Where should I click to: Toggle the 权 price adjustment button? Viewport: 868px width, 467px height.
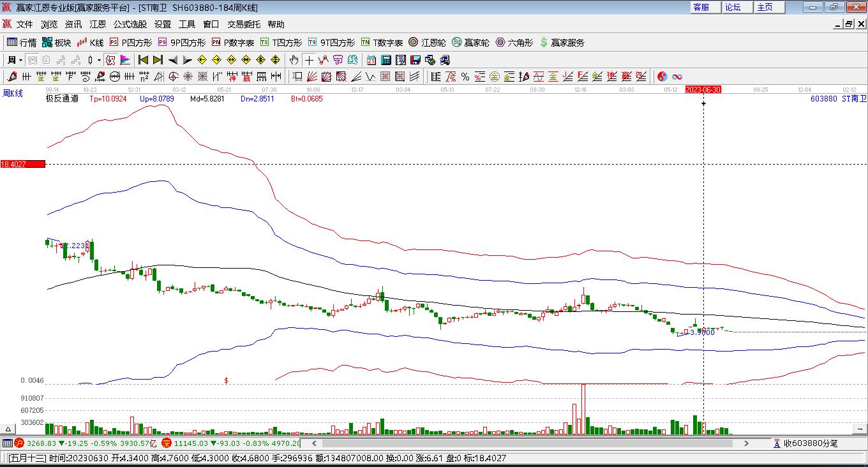click(x=110, y=60)
